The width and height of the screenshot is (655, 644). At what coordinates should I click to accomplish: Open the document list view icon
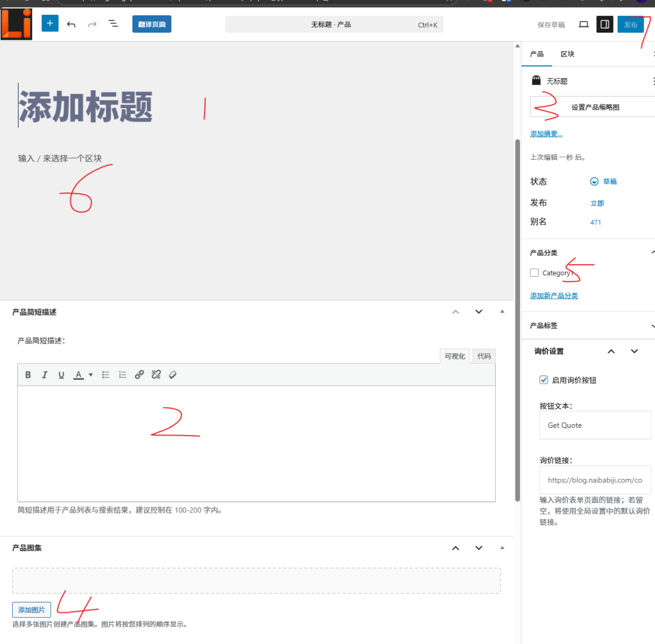coord(113,24)
